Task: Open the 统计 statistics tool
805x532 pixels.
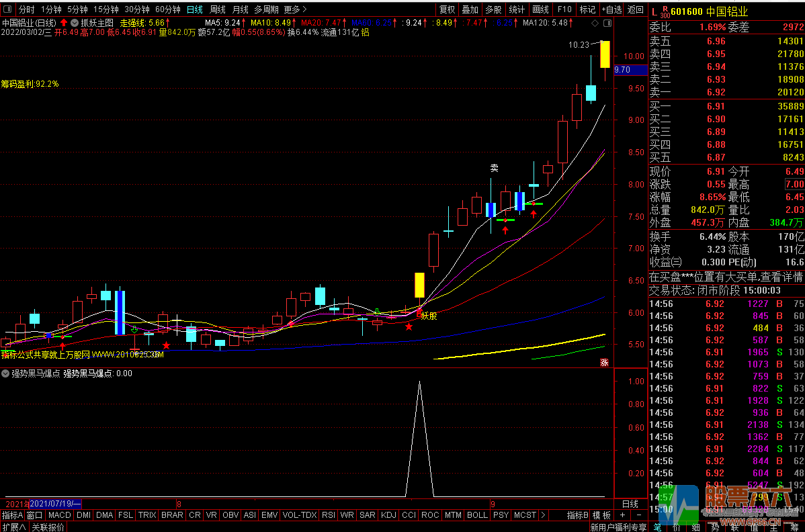Action: 517,9
